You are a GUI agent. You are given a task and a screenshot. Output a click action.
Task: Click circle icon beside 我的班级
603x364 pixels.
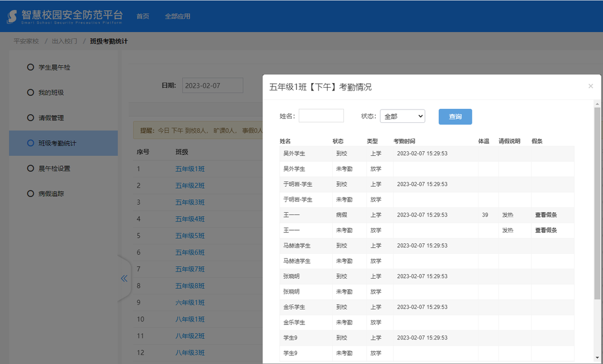click(30, 92)
